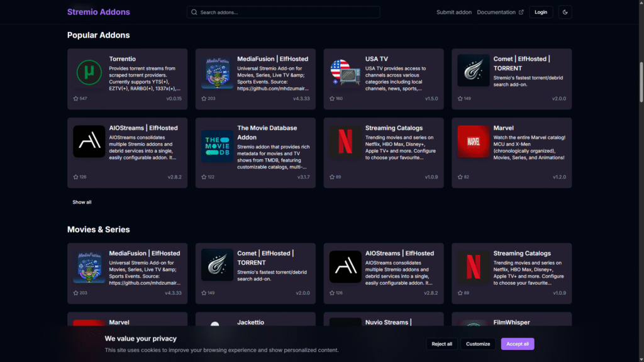Image resolution: width=644 pixels, height=362 pixels.
Task: Open the Documentation link
Action: pos(496,13)
